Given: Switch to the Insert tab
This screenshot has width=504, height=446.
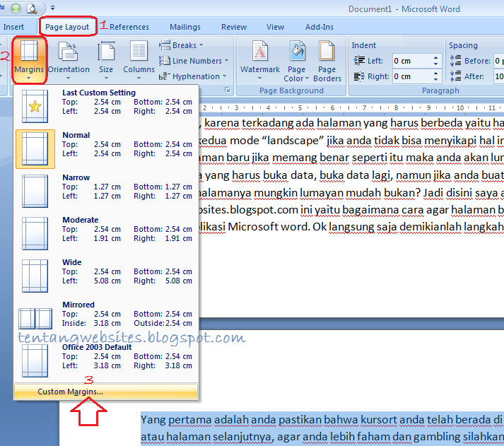Looking at the screenshot, I should click(13, 27).
